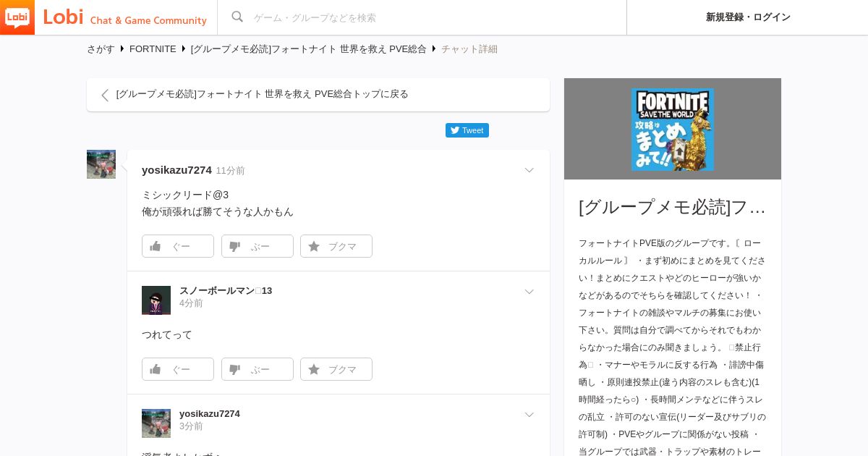
Task: Open yosikazu7274 avatar on 3分前 reply
Action: pyautogui.click(x=156, y=423)
